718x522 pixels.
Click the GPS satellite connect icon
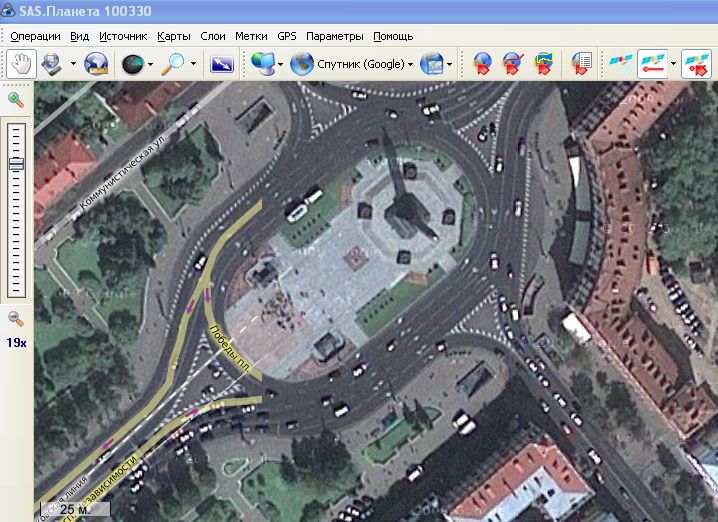pos(620,64)
